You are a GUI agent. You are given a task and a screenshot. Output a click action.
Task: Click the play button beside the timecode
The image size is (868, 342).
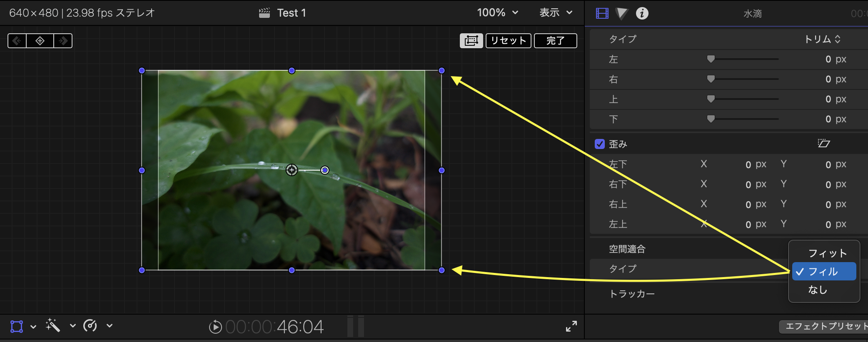[x=215, y=327]
